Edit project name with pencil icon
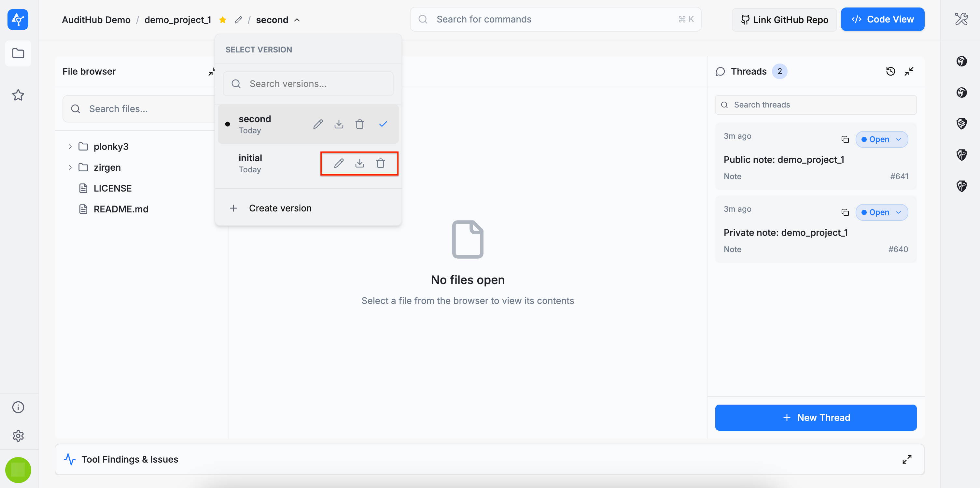 coord(238,20)
